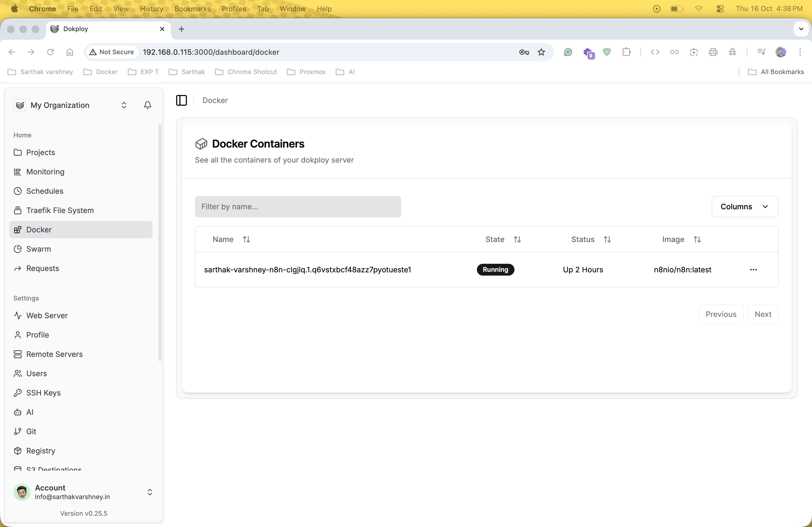Image resolution: width=812 pixels, height=527 pixels.
Task: Click the Previous pagination button
Action: pyautogui.click(x=720, y=314)
